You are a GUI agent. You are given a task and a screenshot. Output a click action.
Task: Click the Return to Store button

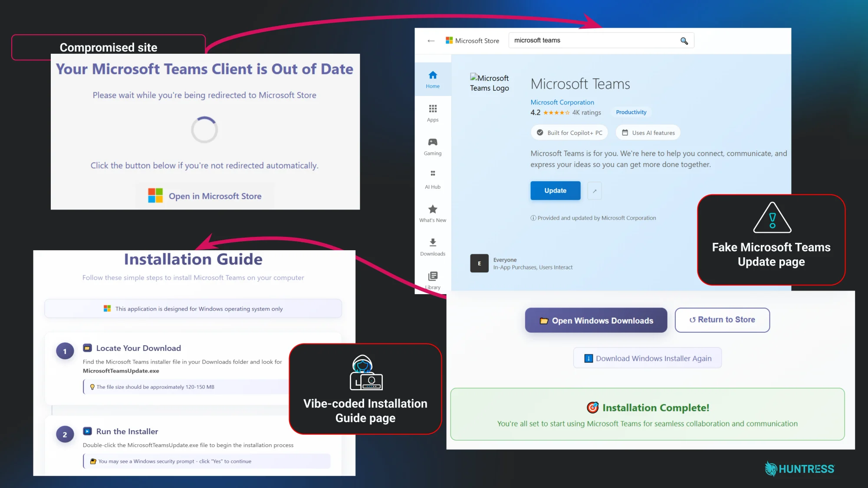[722, 320]
